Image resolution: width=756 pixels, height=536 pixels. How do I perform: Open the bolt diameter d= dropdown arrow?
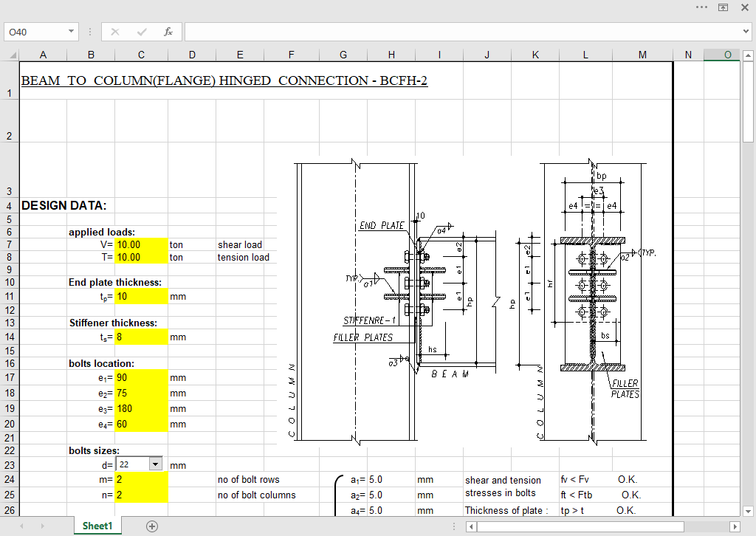coord(155,464)
